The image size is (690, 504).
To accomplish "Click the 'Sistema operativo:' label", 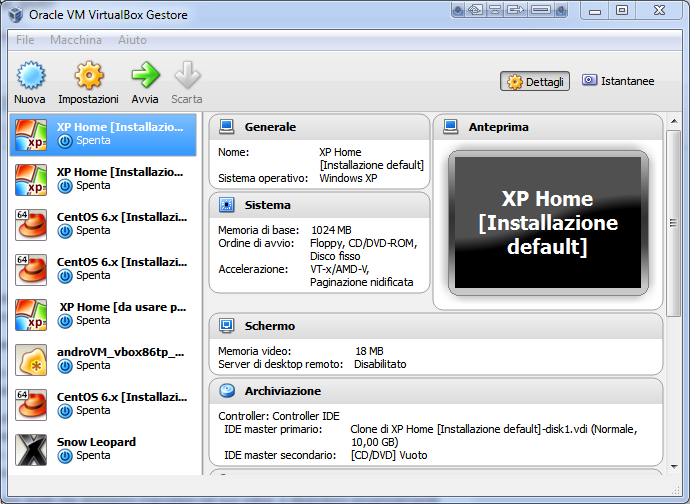I will (x=263, y=178).
